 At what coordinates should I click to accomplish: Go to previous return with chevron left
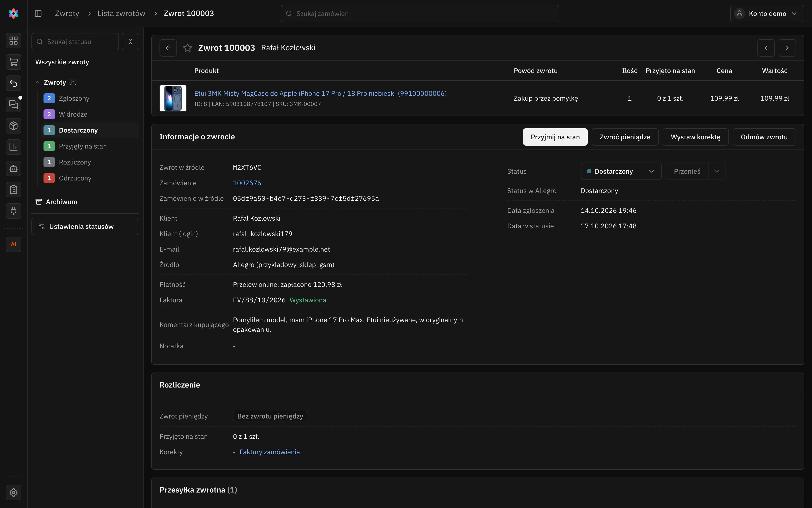[x=766, y=48]
